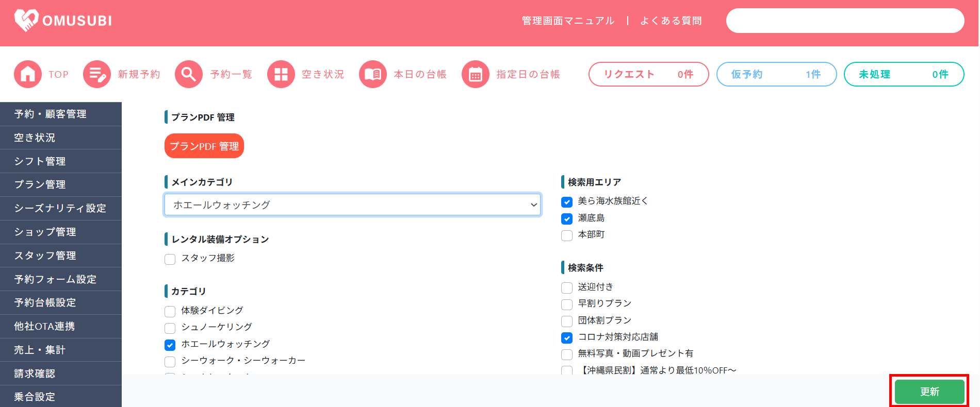Viewport: 980px width, 407px height.
Task: Open 指定日の台帳 calendar icon
Action: pyautogui.click(x=476, y=74)
